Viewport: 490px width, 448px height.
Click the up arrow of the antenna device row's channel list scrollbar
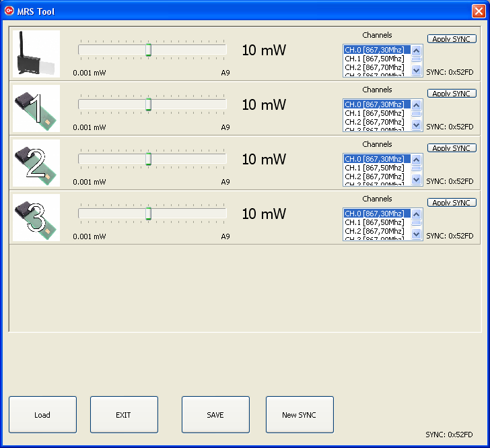coord(416,51)
